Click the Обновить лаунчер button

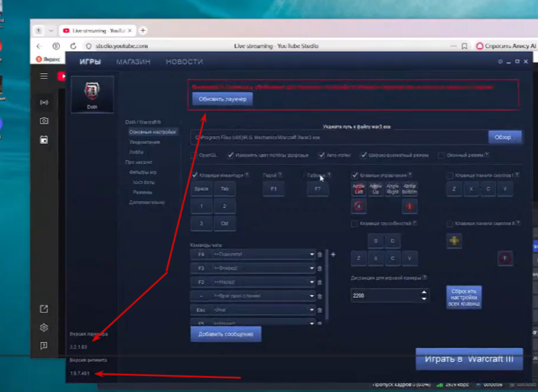pos(223,99)
